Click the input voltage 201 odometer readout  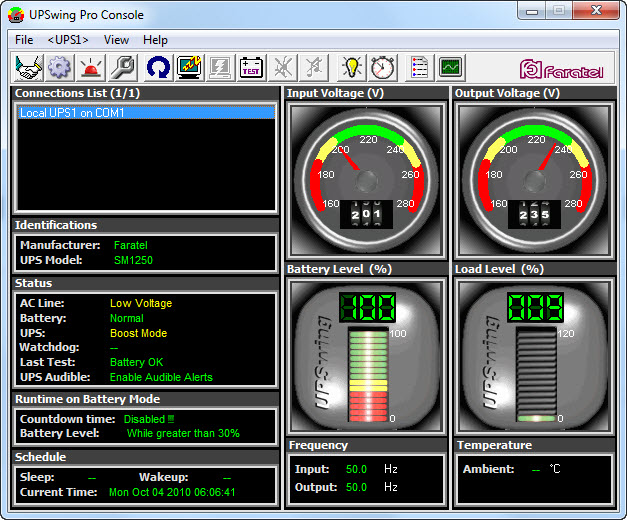point(366,214)
